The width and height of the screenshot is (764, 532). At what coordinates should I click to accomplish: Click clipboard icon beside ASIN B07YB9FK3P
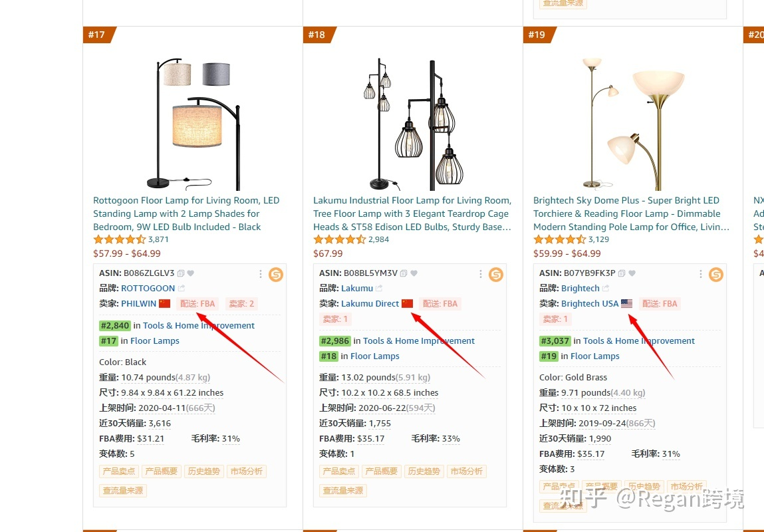coord(622,273)
